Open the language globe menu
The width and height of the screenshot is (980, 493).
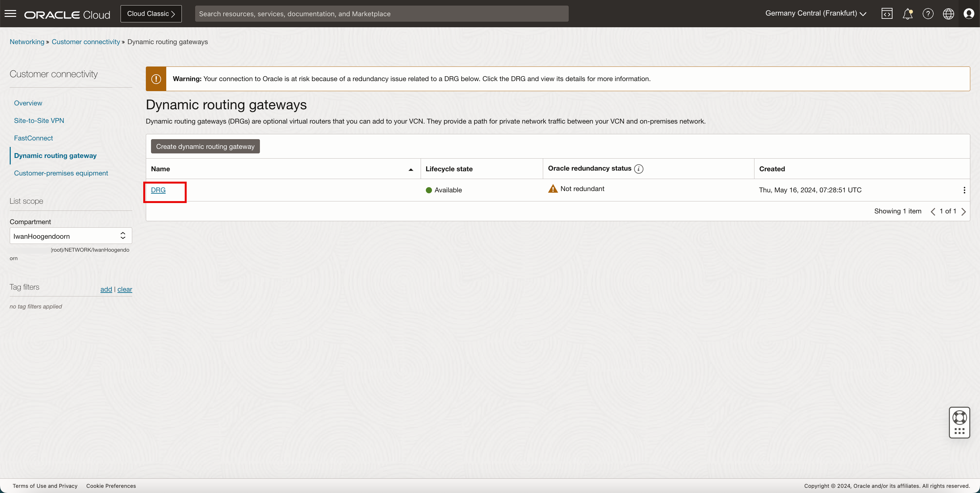(x=949, y=14)
